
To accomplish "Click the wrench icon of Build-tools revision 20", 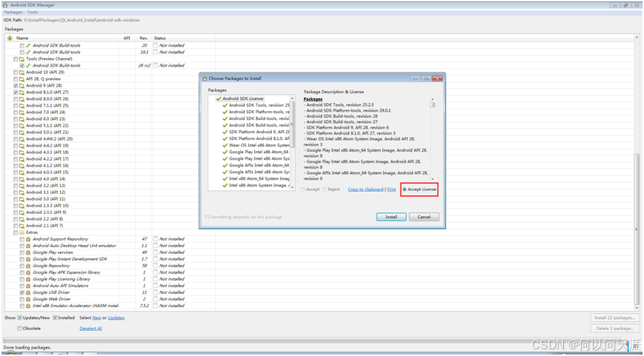I will point(28,46).
